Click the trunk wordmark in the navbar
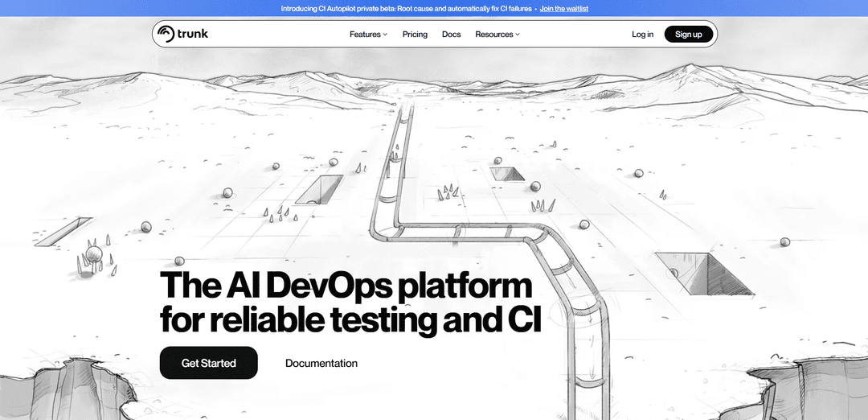868x420 pixels. coord(194,34)
